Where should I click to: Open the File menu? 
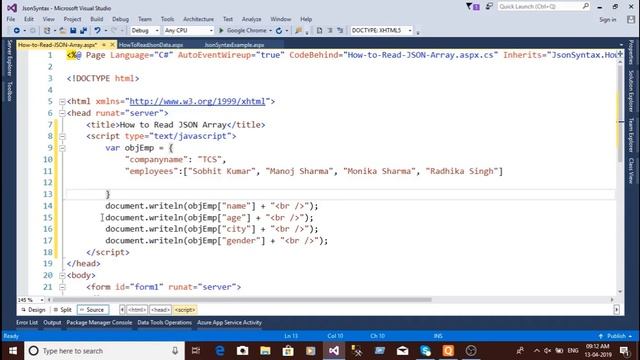click(x=11, y=19)
